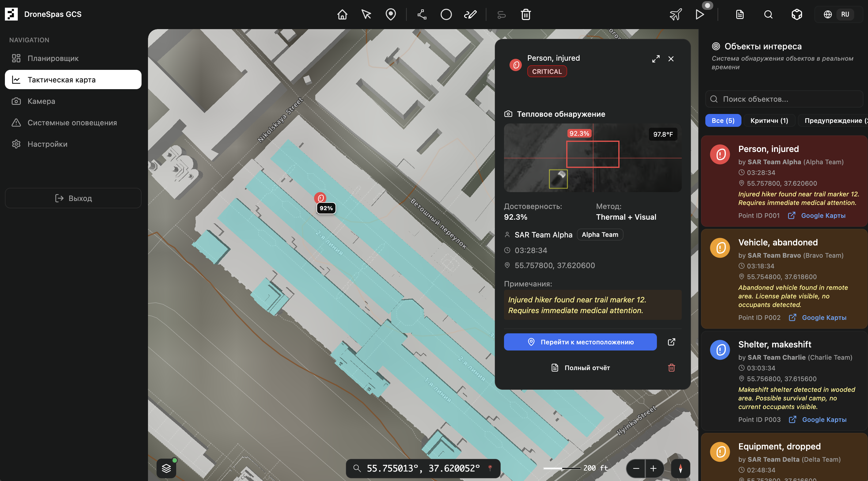Image resolution: width=868 pixels, height=481 pixels.
Task: Expand the Person, injured detail panel
Action: (x=655, y=59)
